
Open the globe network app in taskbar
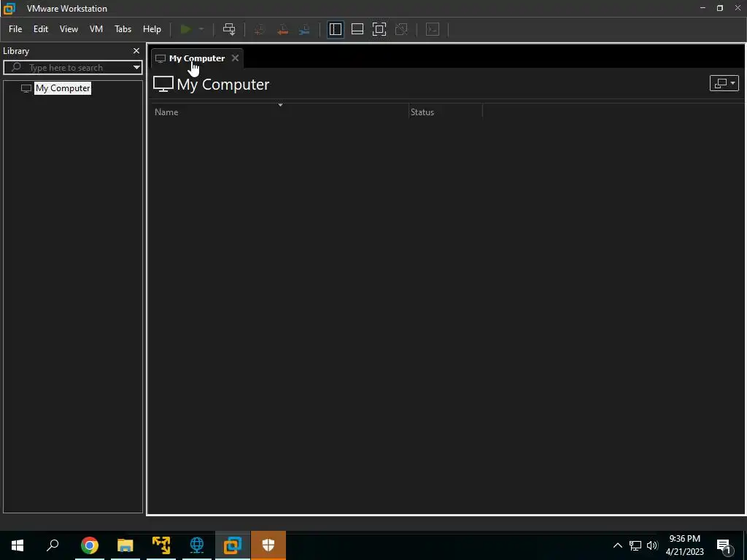197,545
